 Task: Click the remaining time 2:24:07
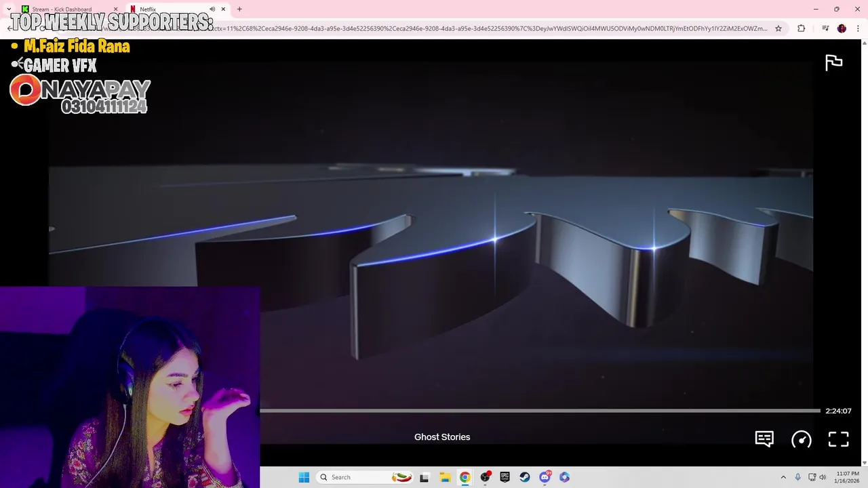pyautogui.click(x=838, y=411)
